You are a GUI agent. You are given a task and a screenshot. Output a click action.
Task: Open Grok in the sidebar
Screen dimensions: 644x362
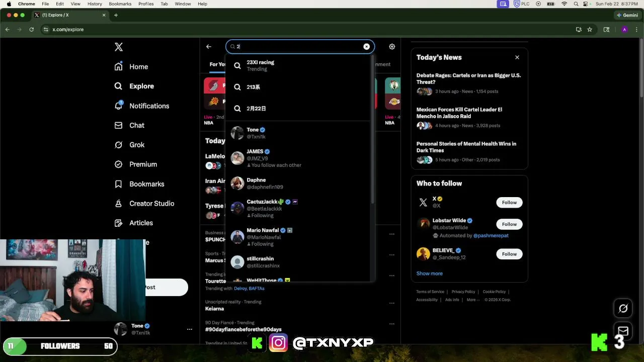(x=129, y=145)
